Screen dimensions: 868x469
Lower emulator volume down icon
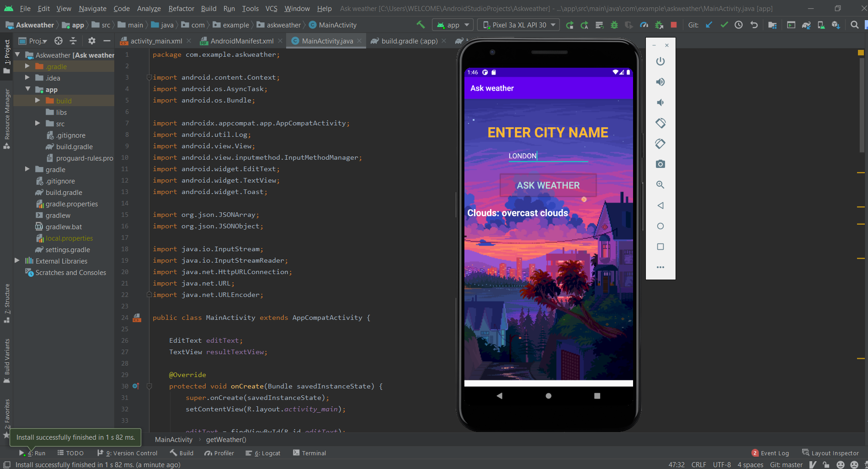click(660, 102)
